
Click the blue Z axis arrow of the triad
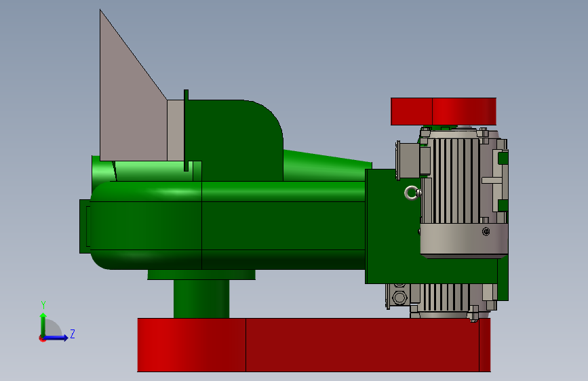(x=56, y=338)
